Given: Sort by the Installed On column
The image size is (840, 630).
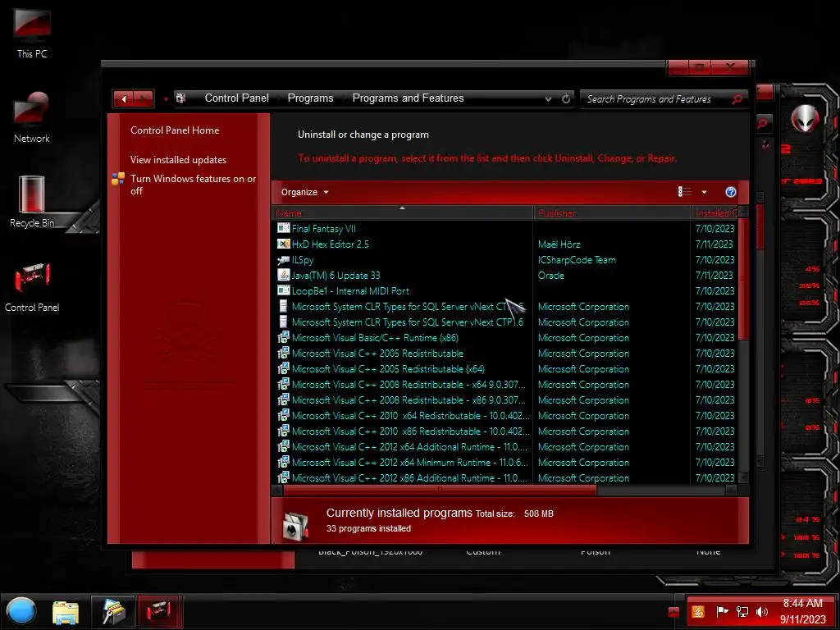Looking at the screenshot, I should [714, 212].
